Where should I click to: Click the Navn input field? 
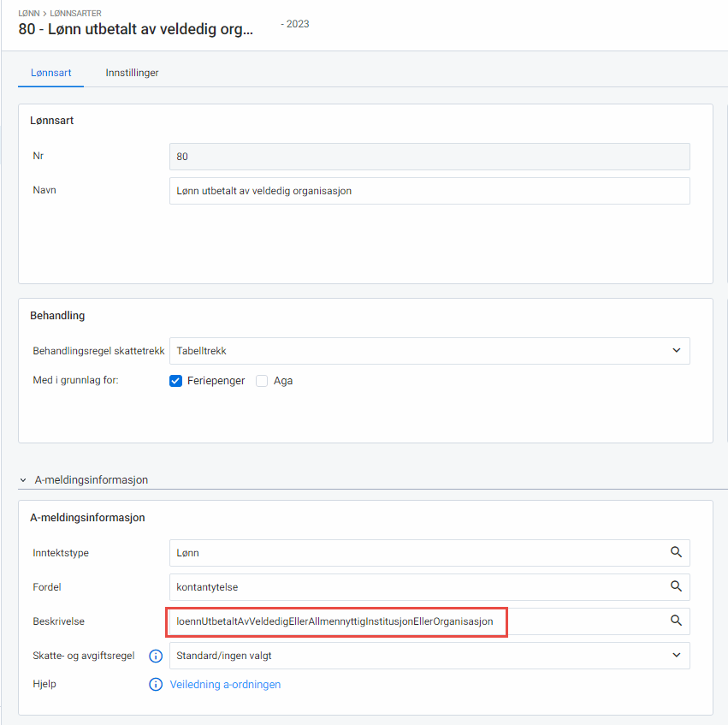pos(428,190)
